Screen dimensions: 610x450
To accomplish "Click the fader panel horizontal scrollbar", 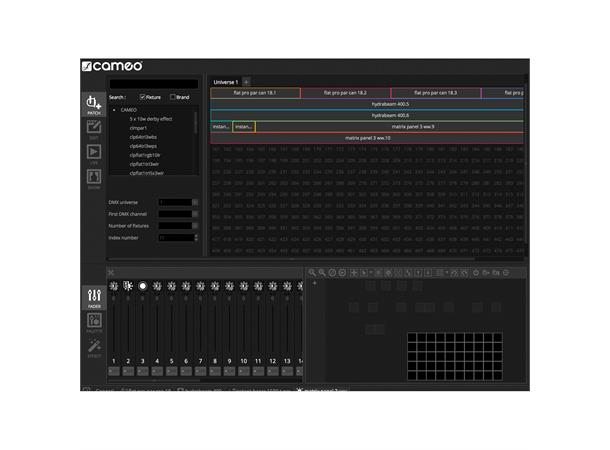I will coord(154,380).
